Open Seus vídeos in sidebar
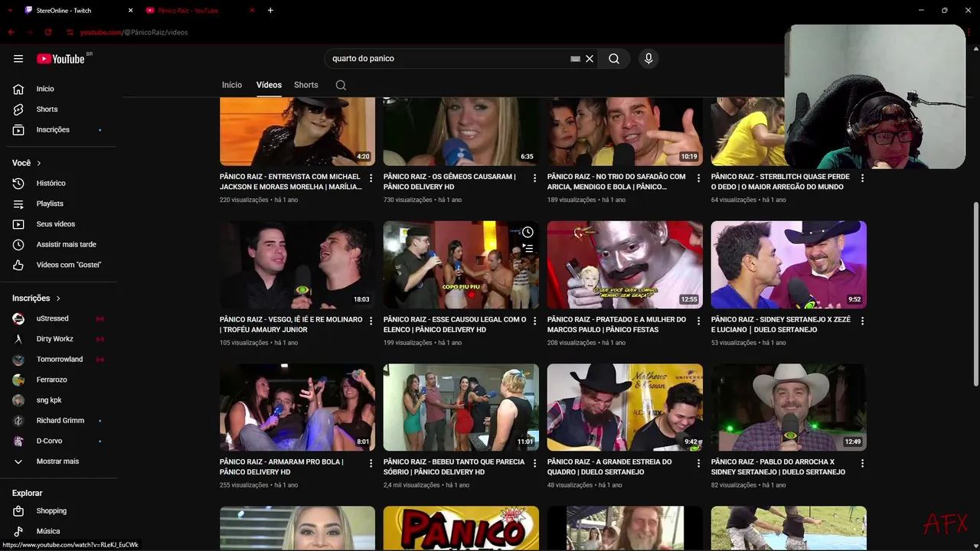The image size is (980, 551). (60, 224)
